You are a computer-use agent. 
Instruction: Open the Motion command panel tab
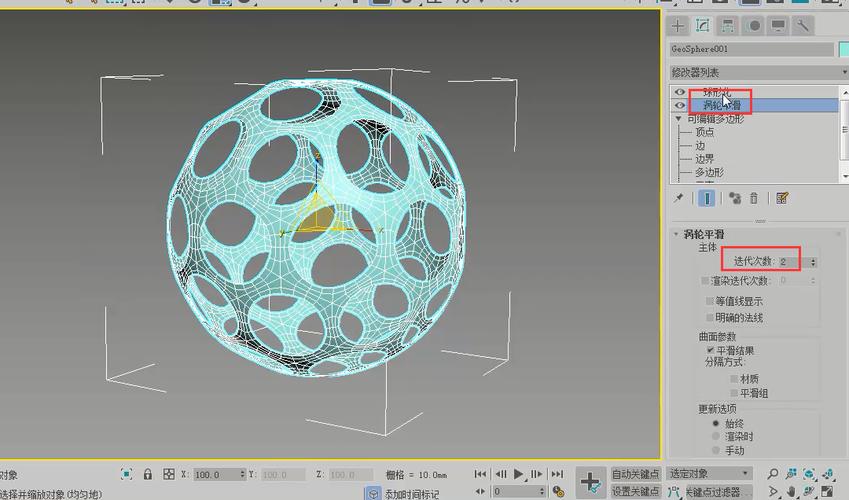[x=753, y=25]
